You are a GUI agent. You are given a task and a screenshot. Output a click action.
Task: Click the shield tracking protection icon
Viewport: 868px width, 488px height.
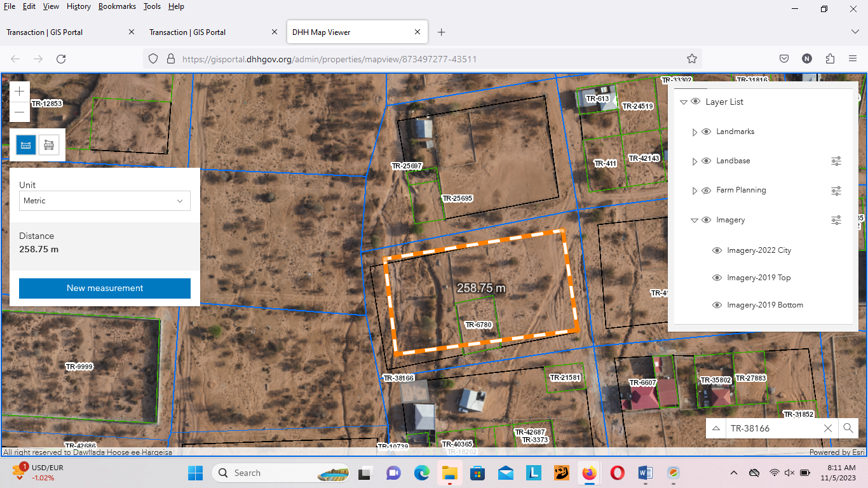[153, 58]
